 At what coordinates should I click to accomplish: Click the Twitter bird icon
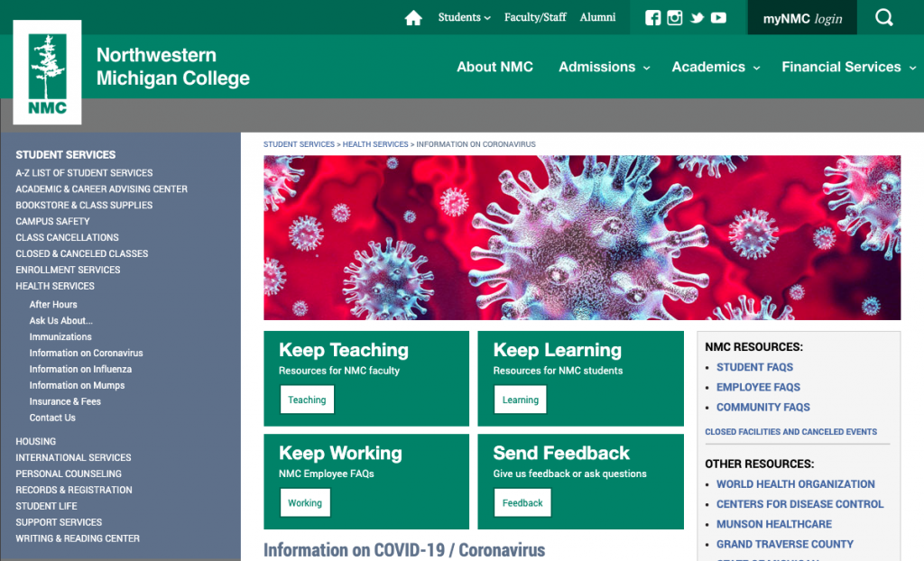click(x=697, y=18)
